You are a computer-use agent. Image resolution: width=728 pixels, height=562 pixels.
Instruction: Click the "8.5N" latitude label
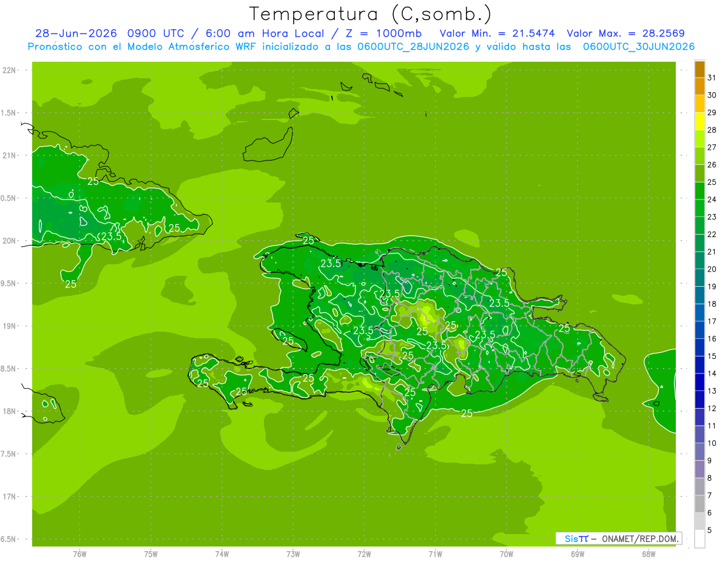[x=10, y=369]
